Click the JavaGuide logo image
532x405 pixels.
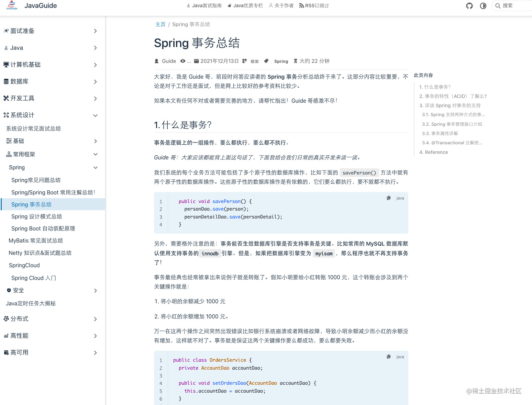pyautogui.click(x=12, y=5)
